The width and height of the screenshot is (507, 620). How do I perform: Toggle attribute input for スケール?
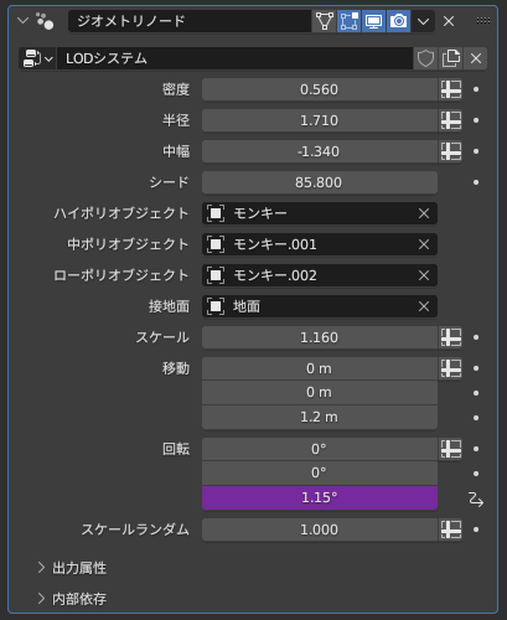coord(451,337)
